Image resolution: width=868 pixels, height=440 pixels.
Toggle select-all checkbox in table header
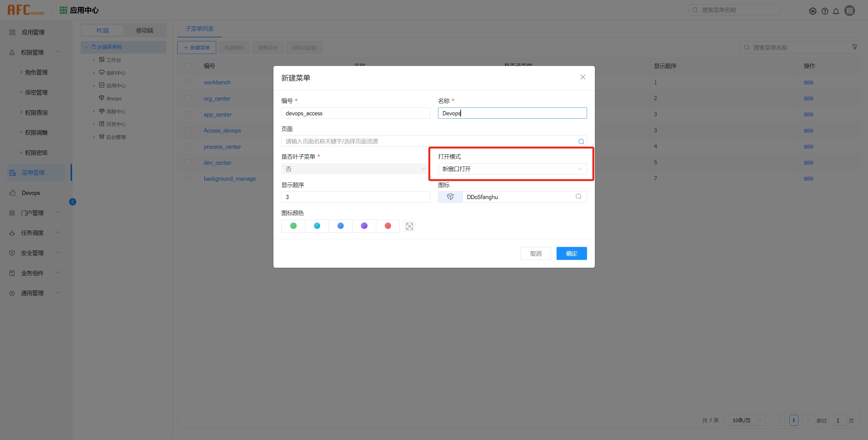(188, 66)
